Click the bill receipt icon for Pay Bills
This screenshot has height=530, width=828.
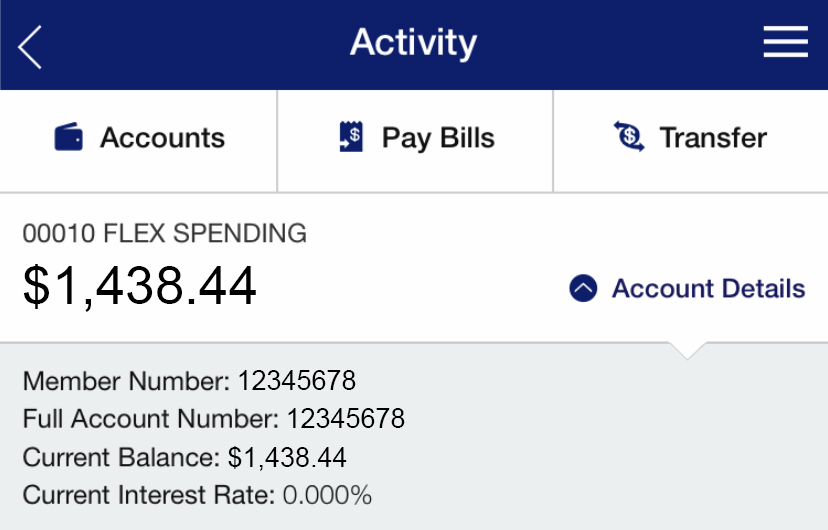point(351,137)
